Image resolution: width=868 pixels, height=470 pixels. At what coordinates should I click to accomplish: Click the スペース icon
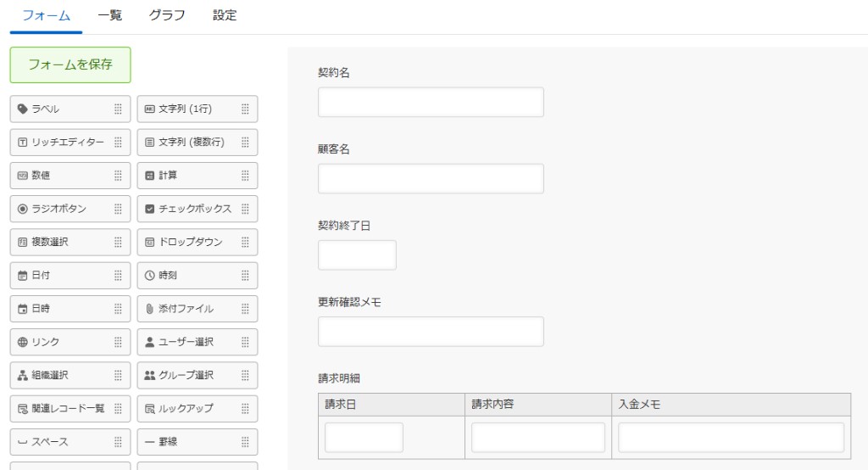[23, 442]
